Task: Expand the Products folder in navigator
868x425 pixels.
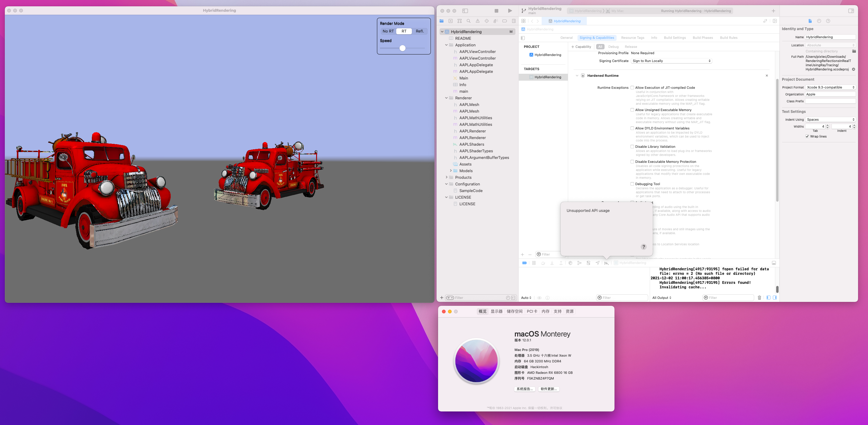Action: coord(446,177)
